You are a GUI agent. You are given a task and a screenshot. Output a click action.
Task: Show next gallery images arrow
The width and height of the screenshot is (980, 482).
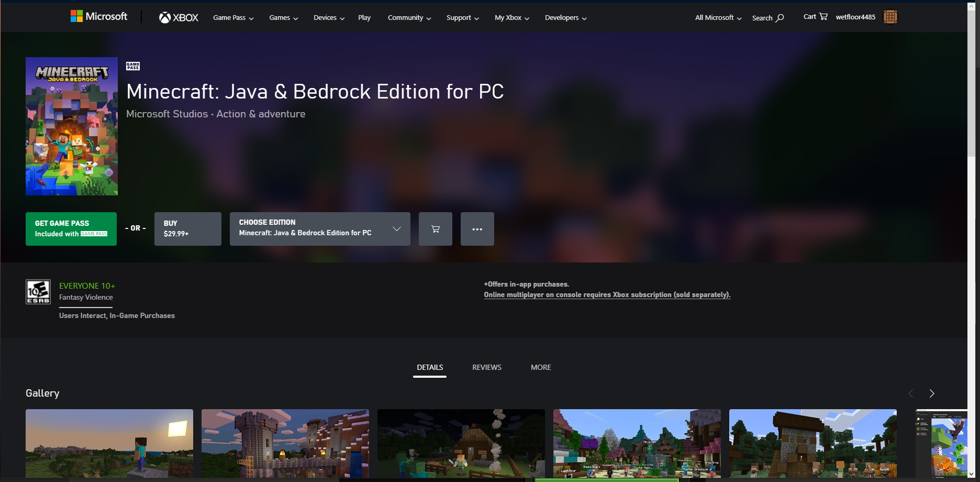932,393
